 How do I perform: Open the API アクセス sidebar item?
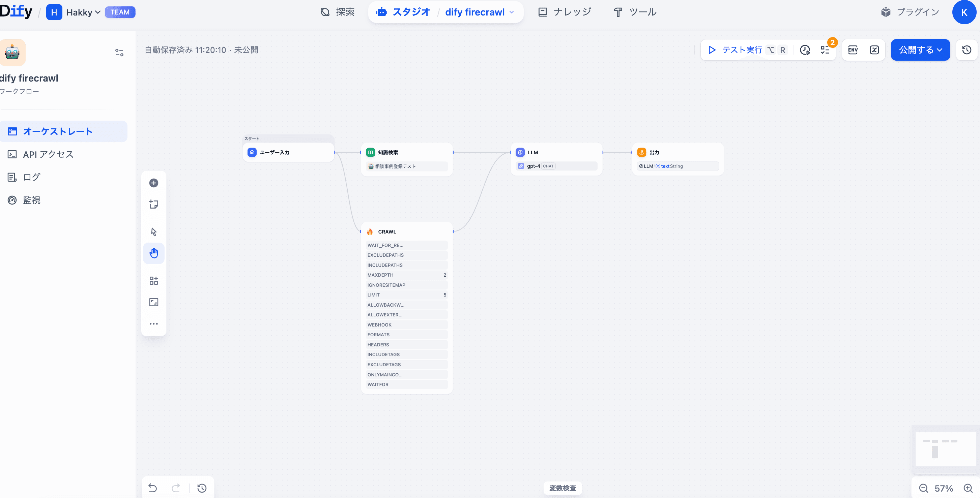tap(48, 154)
